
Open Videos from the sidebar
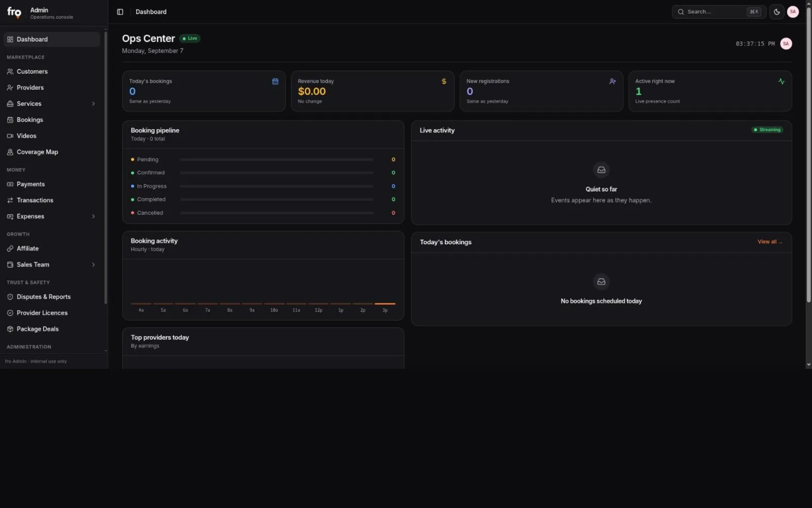click(x=52, y=136)
